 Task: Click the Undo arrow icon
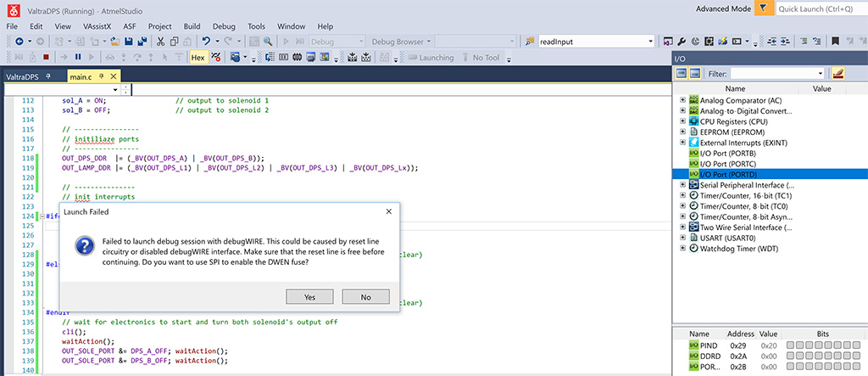click(206, 41)
